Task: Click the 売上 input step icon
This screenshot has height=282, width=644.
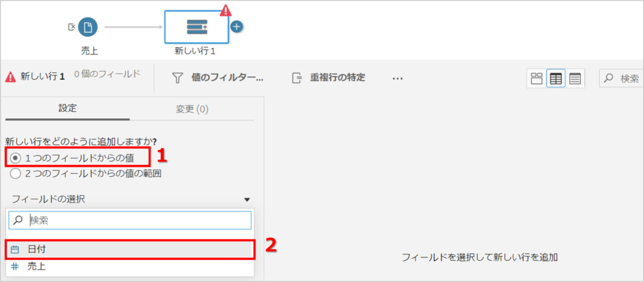Action: [88, 27]
